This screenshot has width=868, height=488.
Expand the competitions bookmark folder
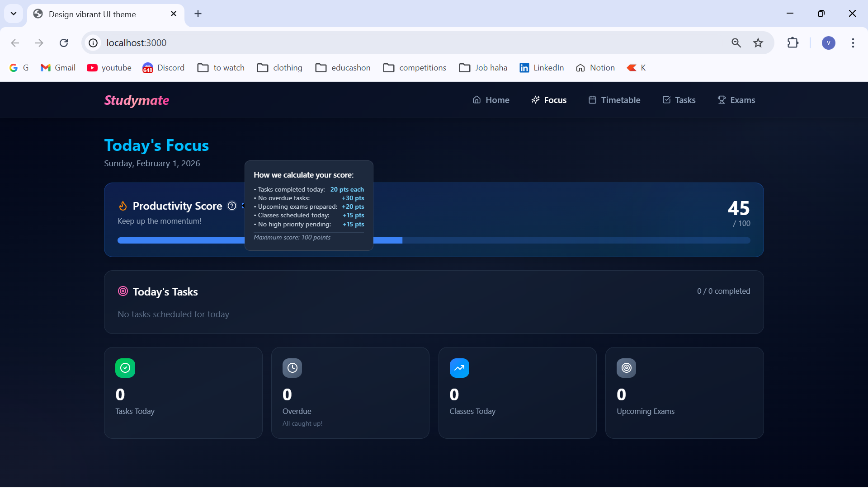415,68
